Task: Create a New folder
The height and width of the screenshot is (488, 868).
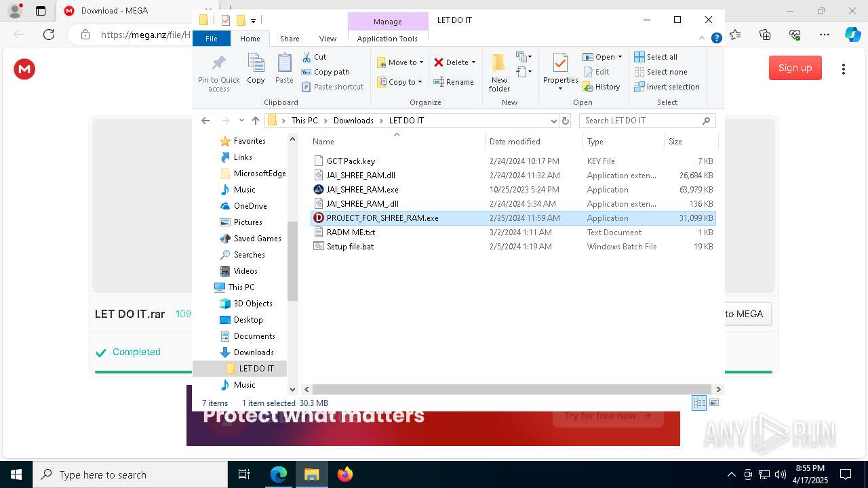Action: [x=499, y=73]
